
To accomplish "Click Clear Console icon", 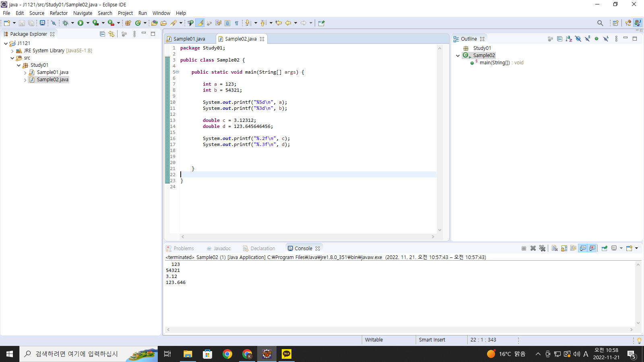I will point(555,248).
